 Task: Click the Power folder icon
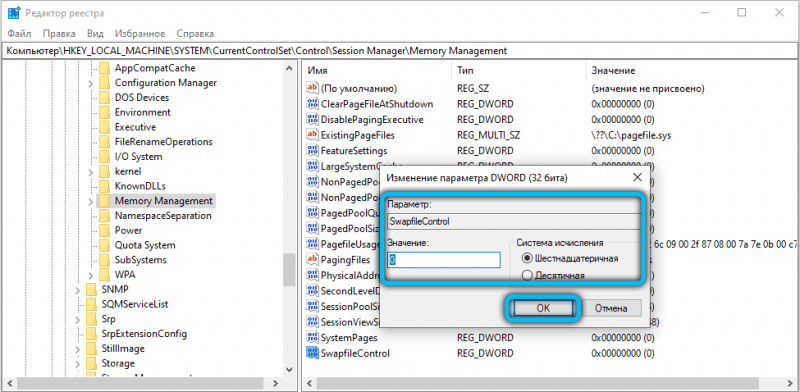click(x=104, y=230)
